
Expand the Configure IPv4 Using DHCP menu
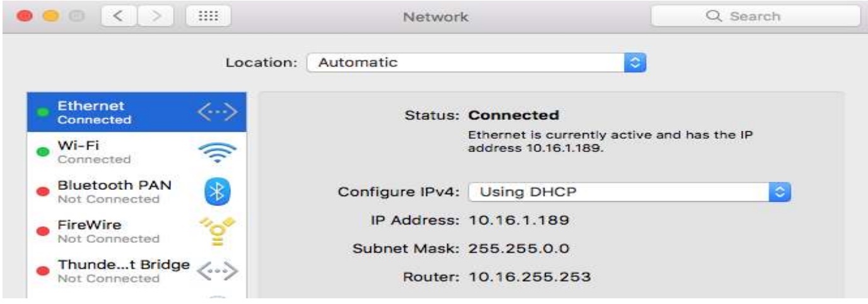click(x=629, y=192)
